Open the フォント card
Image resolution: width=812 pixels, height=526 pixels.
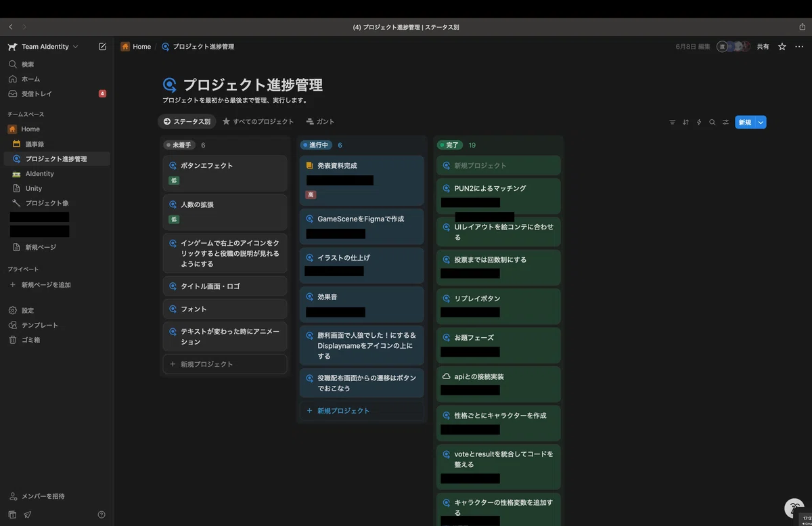click(x=225, y=309)
